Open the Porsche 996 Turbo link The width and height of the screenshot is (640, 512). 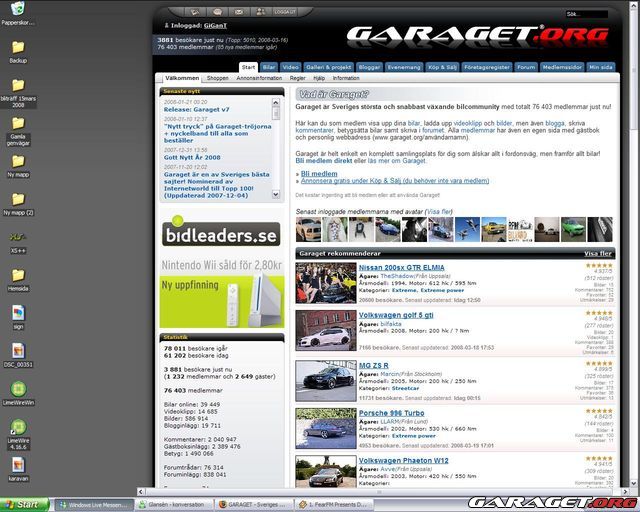coord(391,413)
